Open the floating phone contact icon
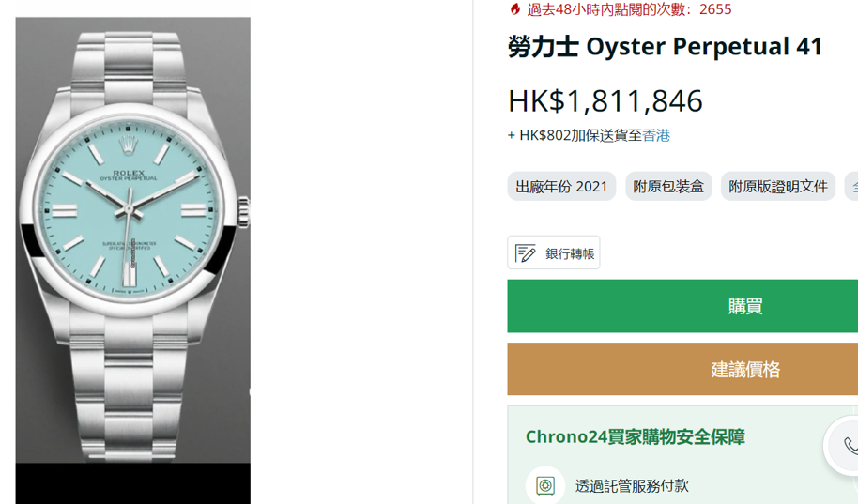Viewport: 858px width, 504px height. pos(847,446)
